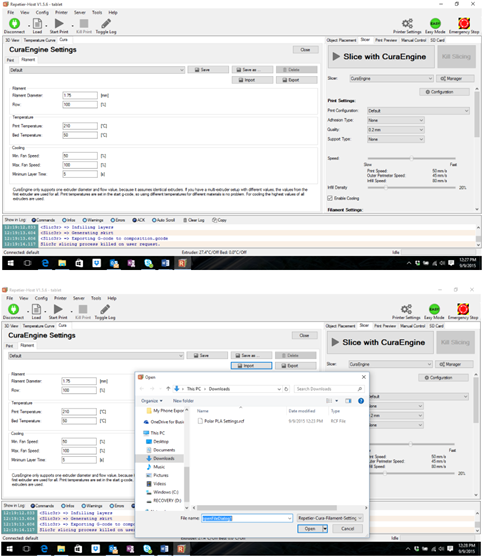Click Slice with CuraEngine in upper window

click(x=381, y=57)
